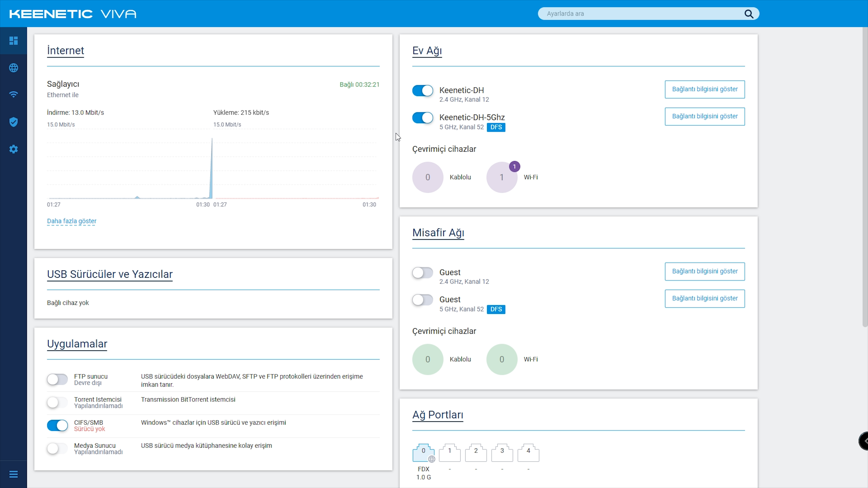This screenshot has height=488, width=868.
Task: Open the Misafir Ağı section heading
Action: point(438,233)
